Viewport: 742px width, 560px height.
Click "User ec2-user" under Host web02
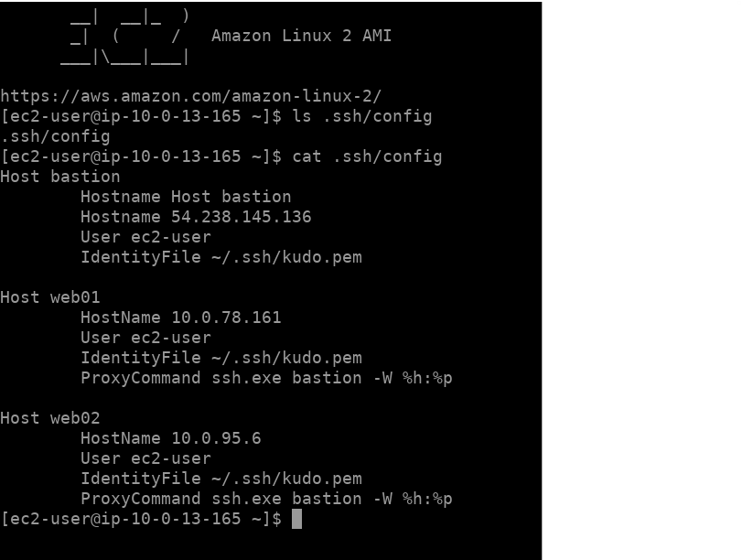145,458
